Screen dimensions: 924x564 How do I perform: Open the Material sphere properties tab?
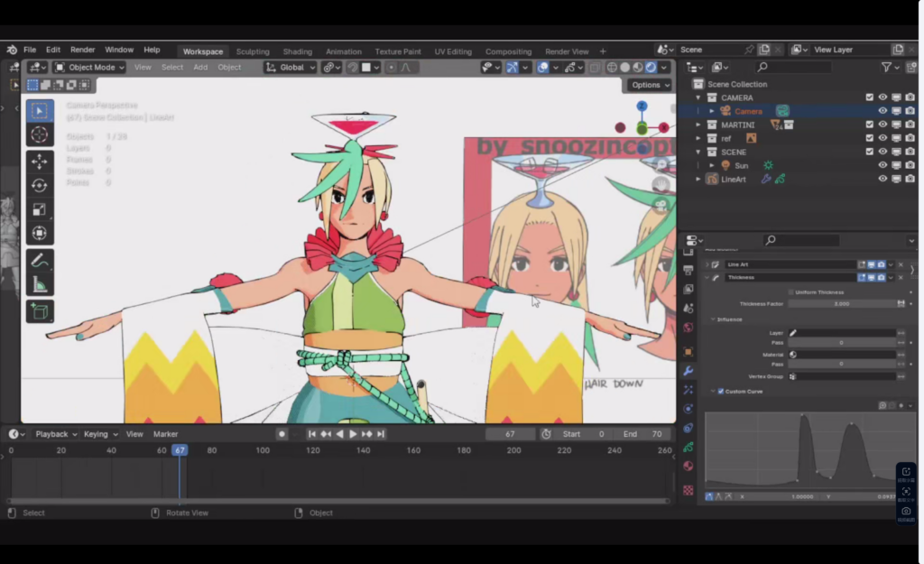[688, 466]
